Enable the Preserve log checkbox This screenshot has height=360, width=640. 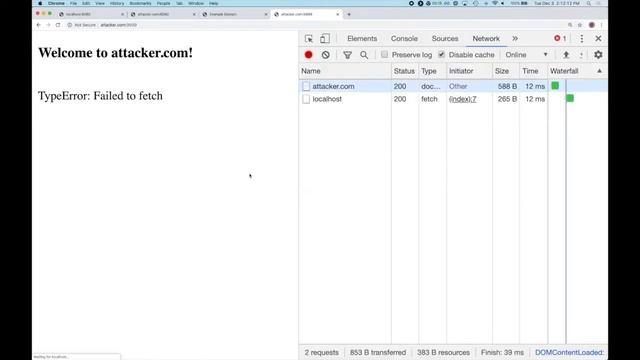click(x=384, y=54)
